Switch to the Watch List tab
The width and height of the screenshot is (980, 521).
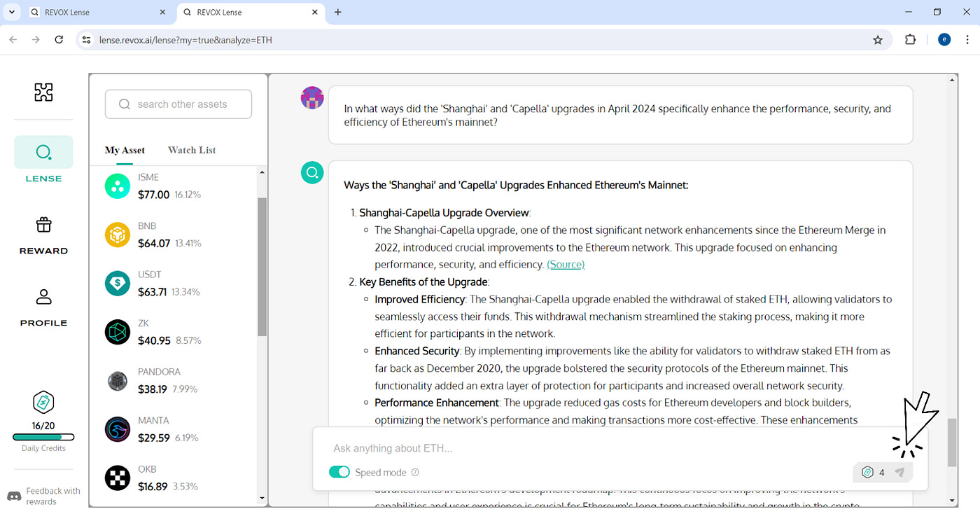[192, 150]
